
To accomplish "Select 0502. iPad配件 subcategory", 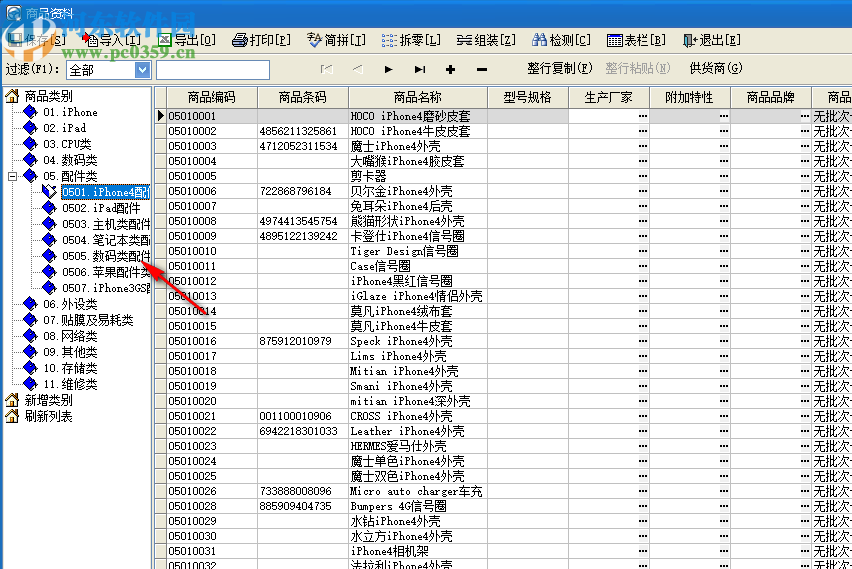I will [101, 208].
